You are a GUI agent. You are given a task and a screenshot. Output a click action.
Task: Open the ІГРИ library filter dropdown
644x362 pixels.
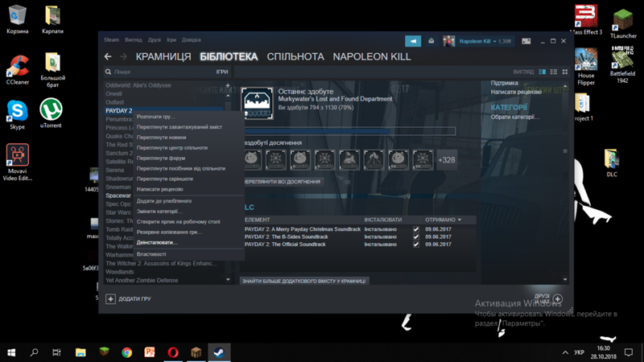pos(221,72)
